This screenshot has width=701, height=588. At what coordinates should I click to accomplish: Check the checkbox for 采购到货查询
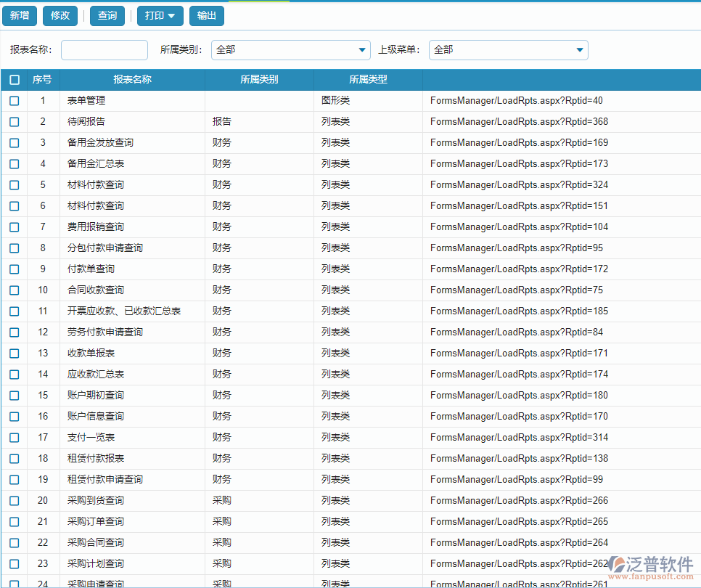point(13,500)
